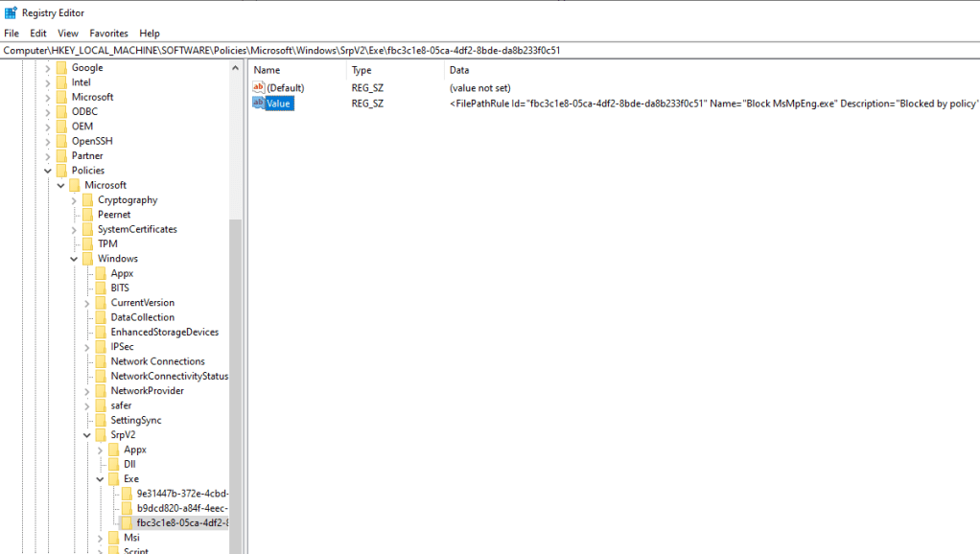Click the safer key folder icon
The height and width of the screenshot is (554, 980).
point(101,405)
